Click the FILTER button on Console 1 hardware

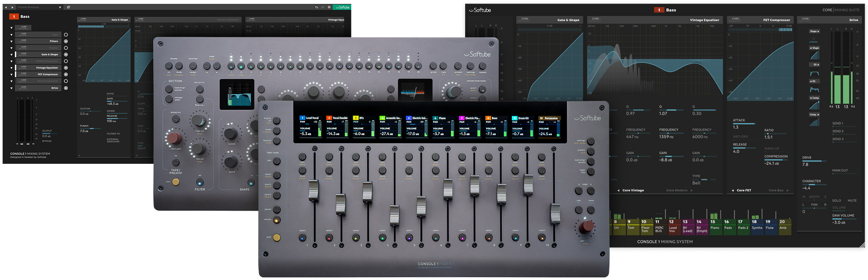[x=200, y=182]
